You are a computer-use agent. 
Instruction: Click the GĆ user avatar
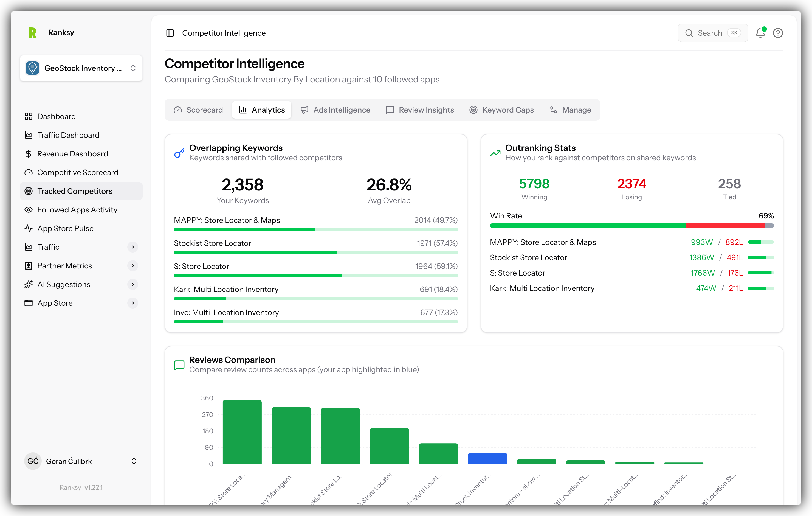pyautogui.click(x=33, y=461)
